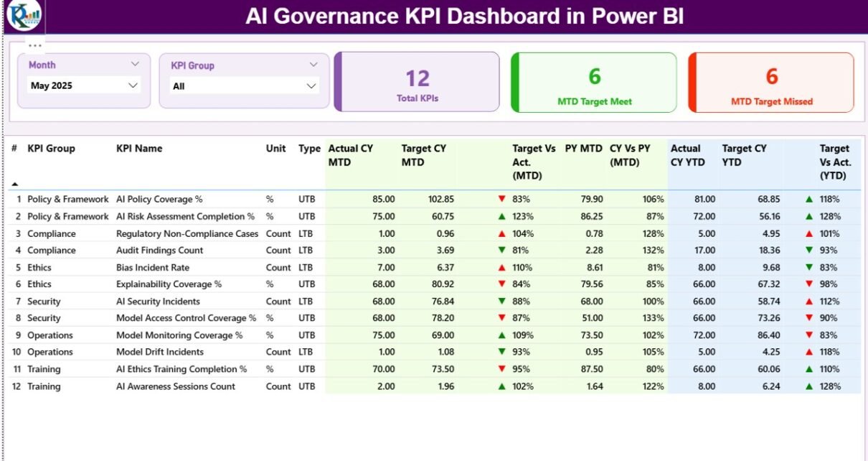
Task: Click red down indicator in AI Policy Coverage MTD
Action: point(501,199)
